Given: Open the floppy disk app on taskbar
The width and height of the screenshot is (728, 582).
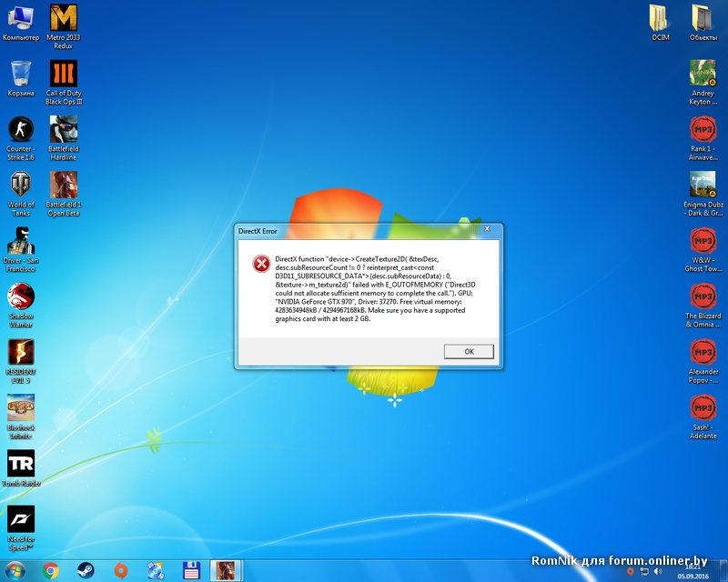Looking at the screenshot, I should (191, 570).
